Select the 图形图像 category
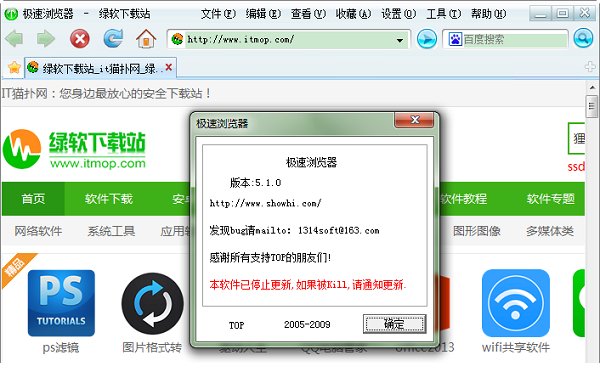Image resolution: width=600 pixels, height=377 pixels. [x=477, y=231]
